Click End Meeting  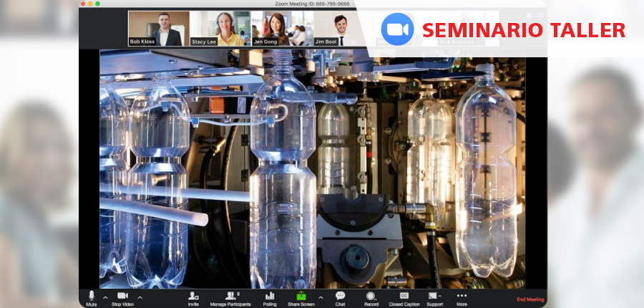(x=530, y=299)
